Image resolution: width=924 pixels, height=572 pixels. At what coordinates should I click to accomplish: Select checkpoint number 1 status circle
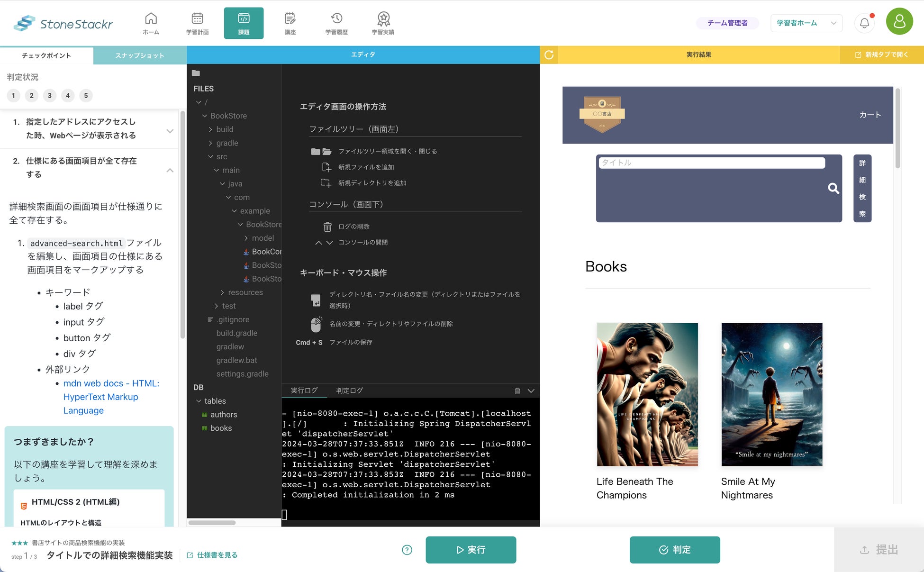[x=13, y=96]
